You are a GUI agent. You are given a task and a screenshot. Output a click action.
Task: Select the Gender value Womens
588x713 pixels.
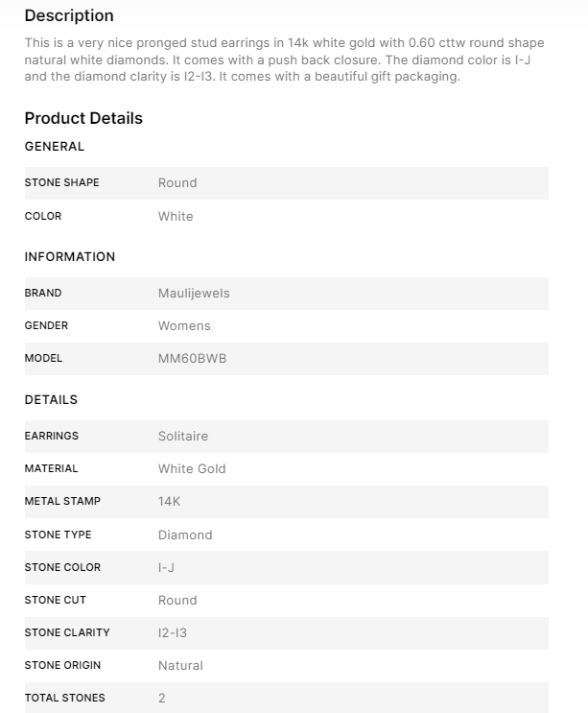point(184,326)
